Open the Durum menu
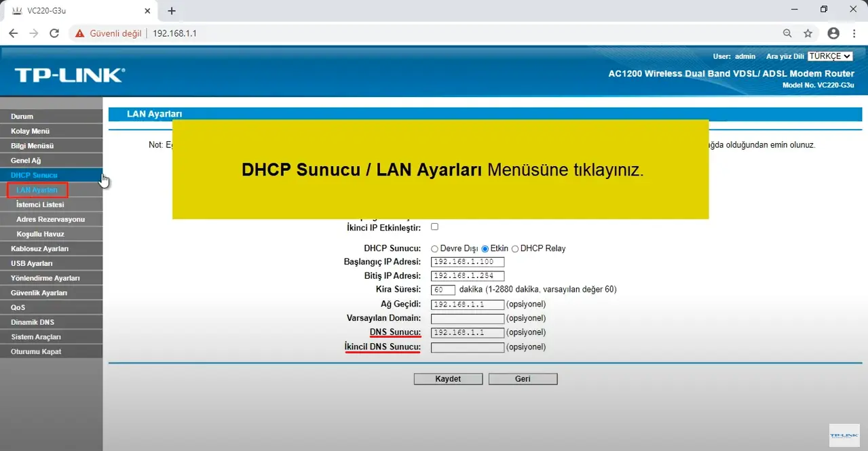Image resolution: width=868 pixels, height=451 pixels. (52, 116)
